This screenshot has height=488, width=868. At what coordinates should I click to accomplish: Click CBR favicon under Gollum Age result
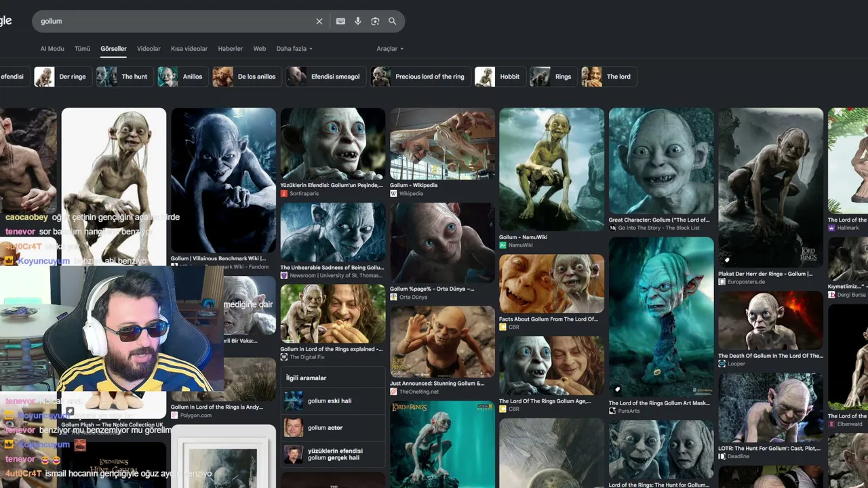(502, 409)
